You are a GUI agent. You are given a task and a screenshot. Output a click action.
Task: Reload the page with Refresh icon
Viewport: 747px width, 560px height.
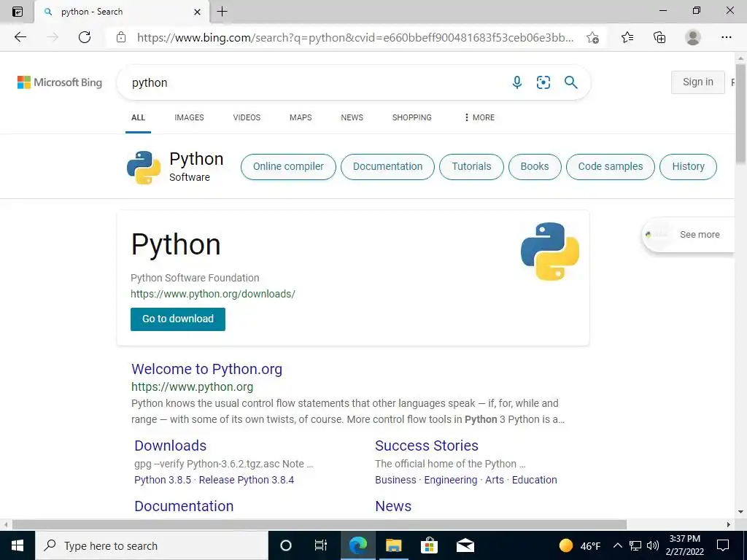pos(85,37)
